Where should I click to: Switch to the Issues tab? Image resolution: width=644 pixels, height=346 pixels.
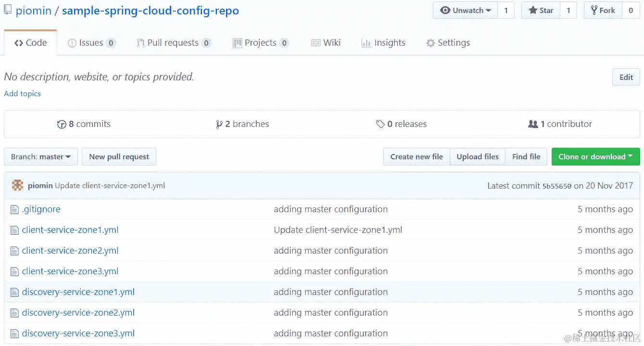pos(90,43)
